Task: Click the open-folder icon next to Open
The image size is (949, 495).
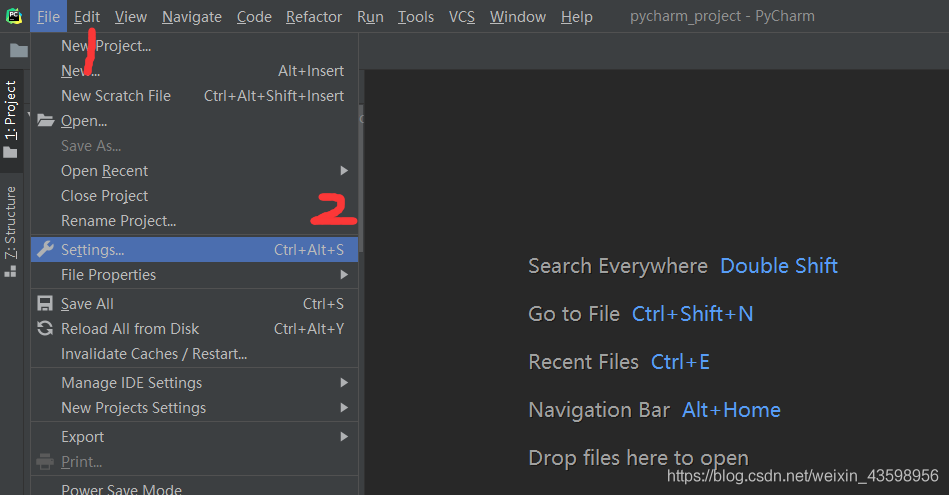Action: (x=45, y=121)
